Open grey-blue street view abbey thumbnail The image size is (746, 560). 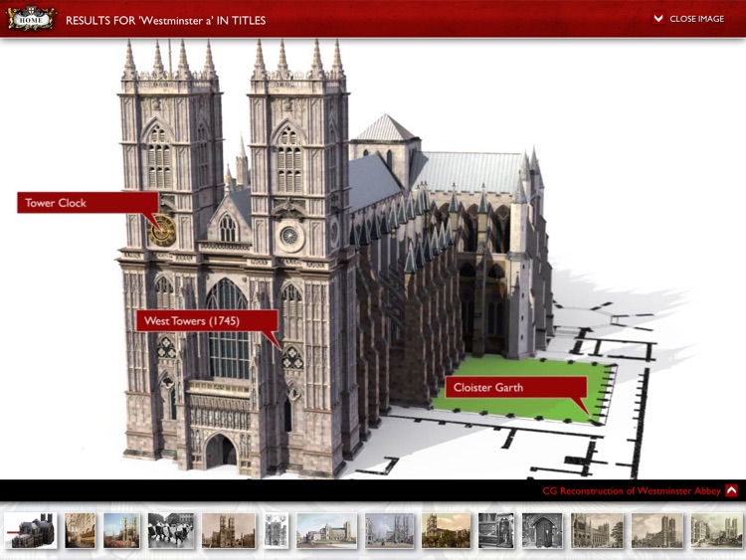[389, 530]
